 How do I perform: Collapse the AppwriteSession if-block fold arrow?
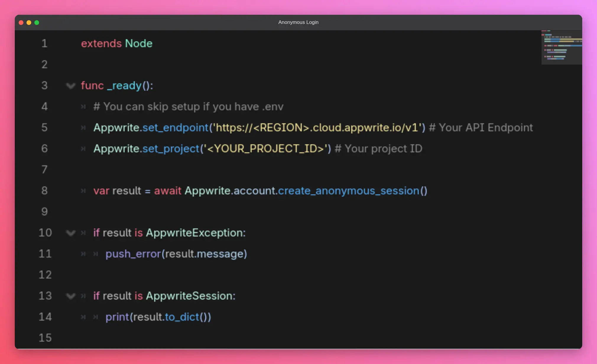point(71,296)
